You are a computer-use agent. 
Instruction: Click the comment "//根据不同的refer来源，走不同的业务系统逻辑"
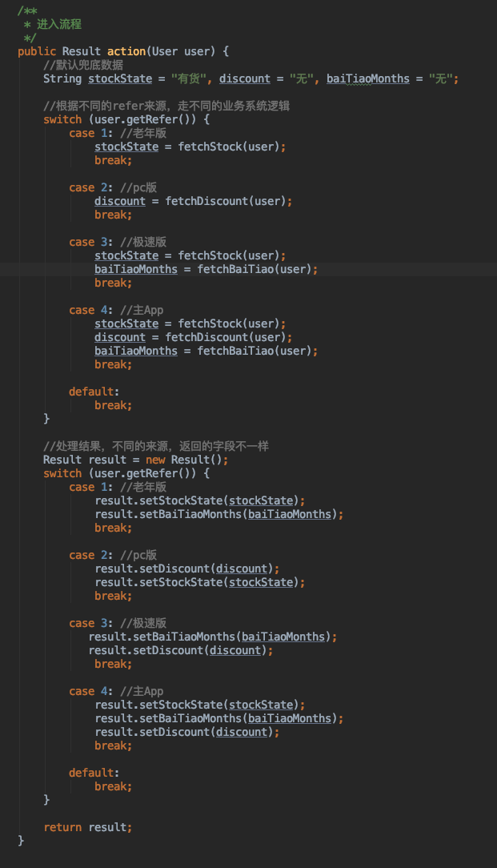click(166, 106)
